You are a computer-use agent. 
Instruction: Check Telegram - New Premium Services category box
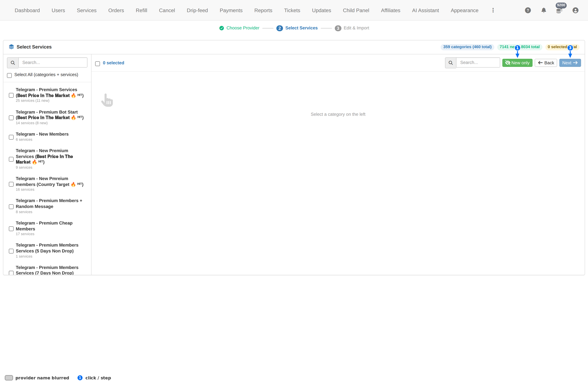(11, 159)
